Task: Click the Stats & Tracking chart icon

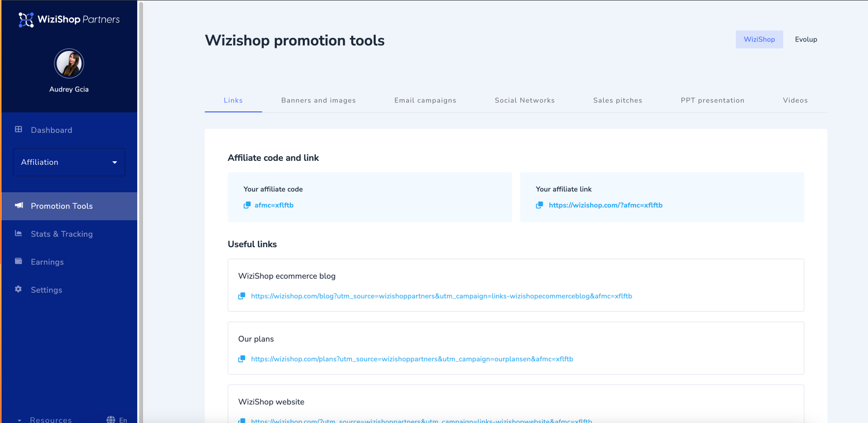Action: 18,233
